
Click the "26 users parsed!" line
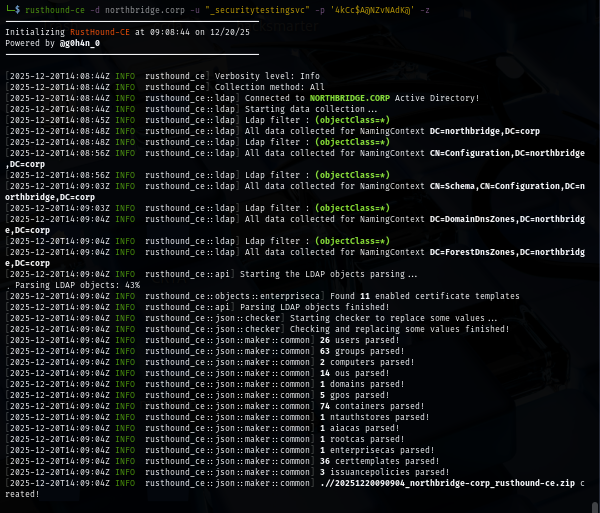pyautogui.click(x=360, y=340)
